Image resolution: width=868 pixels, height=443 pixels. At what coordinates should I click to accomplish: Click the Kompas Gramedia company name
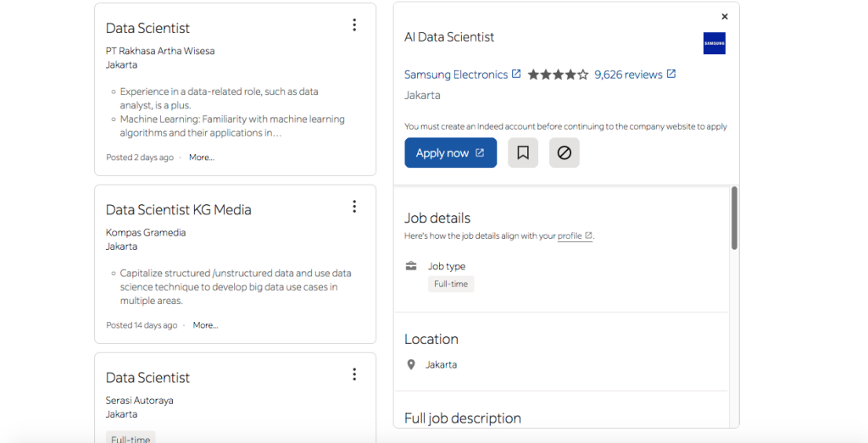[x=146, y=233]
